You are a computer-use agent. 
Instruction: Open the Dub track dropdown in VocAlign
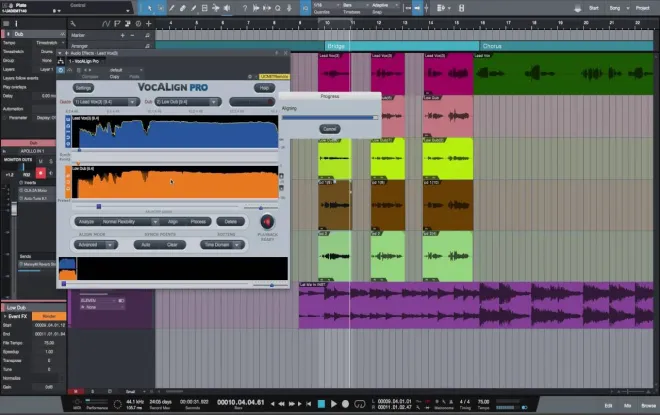187,101
